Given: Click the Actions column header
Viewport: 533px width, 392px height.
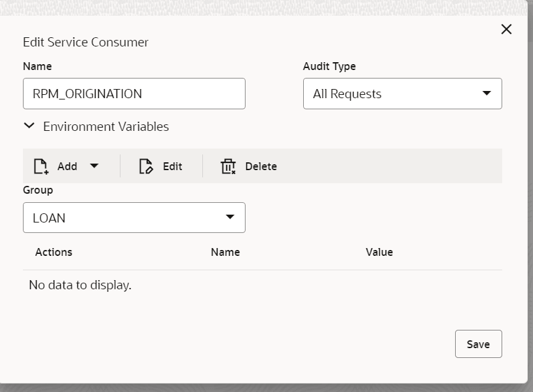Looking at the screenshot, I should tap(54, 252).
